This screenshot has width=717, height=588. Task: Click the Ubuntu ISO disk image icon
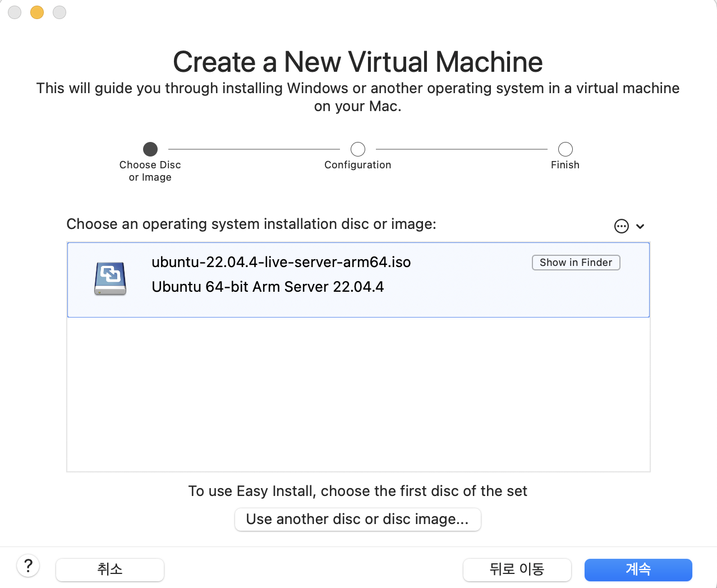(x=110, y=278)
